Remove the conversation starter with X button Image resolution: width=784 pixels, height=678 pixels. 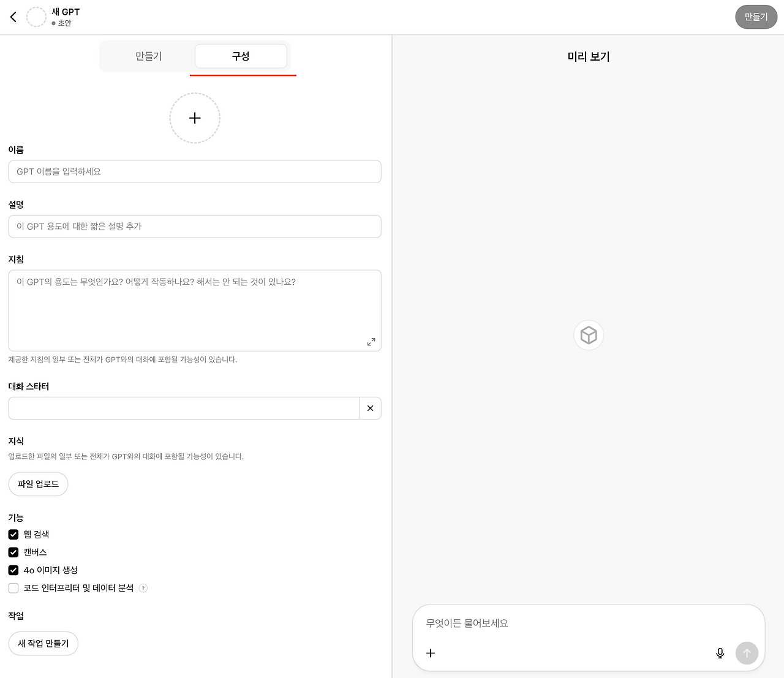pos(370,408)
